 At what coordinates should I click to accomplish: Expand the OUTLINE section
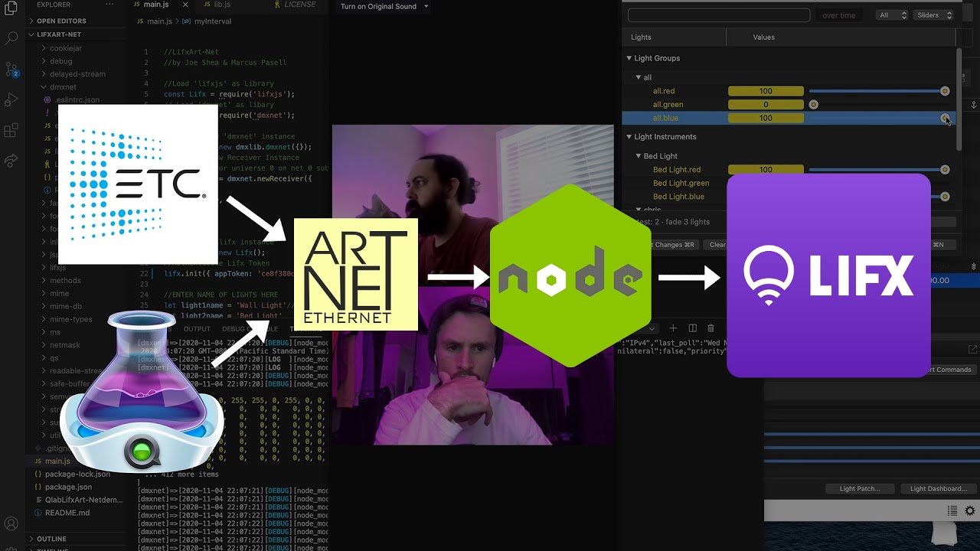pyautogui.click(x=51, y=539)
